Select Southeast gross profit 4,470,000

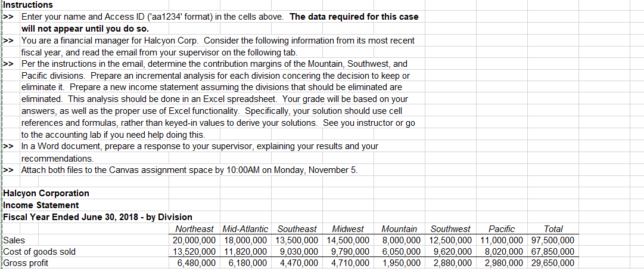coord(298,263)
